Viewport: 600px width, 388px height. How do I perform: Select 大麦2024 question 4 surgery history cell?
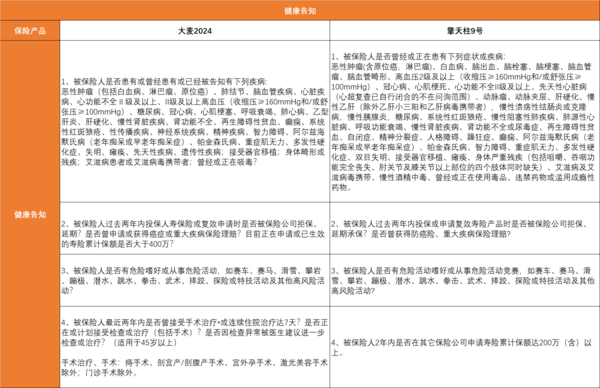pos(195,347)
